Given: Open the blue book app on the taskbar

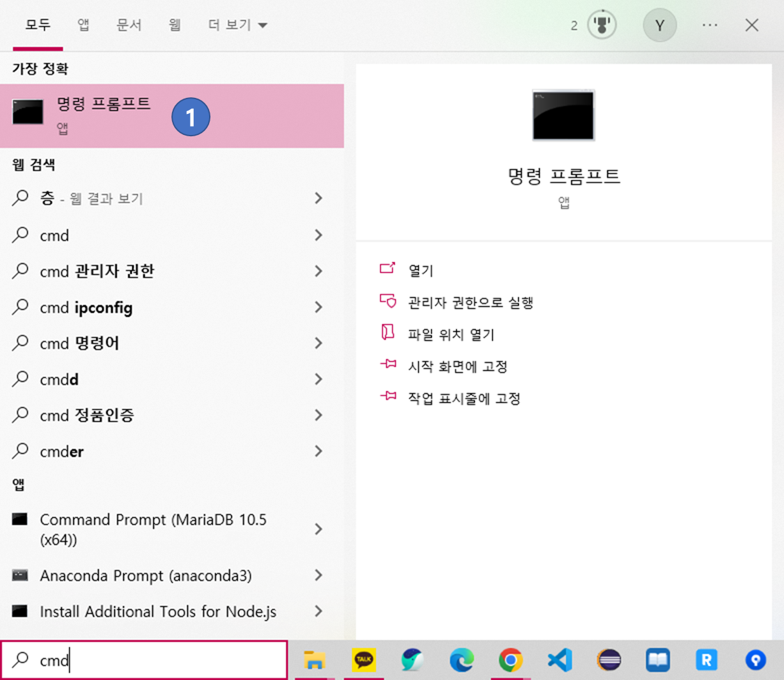Looking at the screenshot, I should [x=658, y=660].
